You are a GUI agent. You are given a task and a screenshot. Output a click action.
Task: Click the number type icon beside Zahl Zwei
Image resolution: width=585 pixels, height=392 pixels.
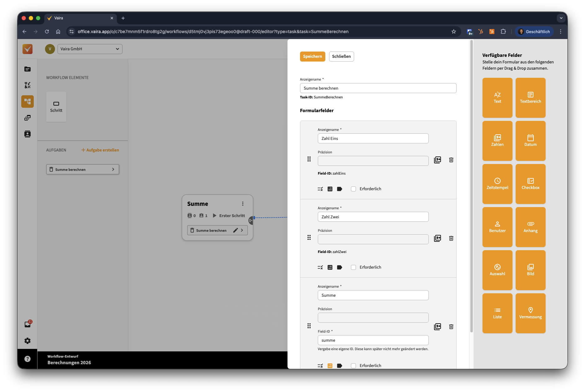(x=437, y=238)
